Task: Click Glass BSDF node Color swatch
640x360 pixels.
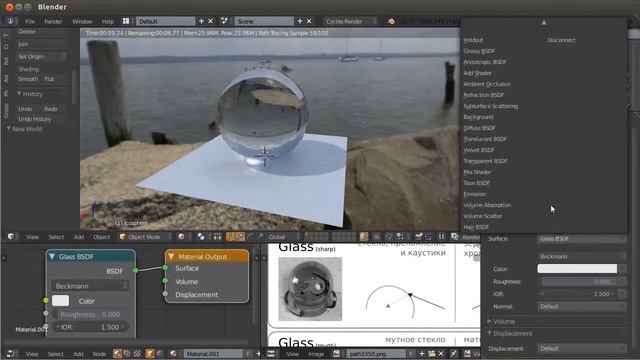Action: (60, 301)
